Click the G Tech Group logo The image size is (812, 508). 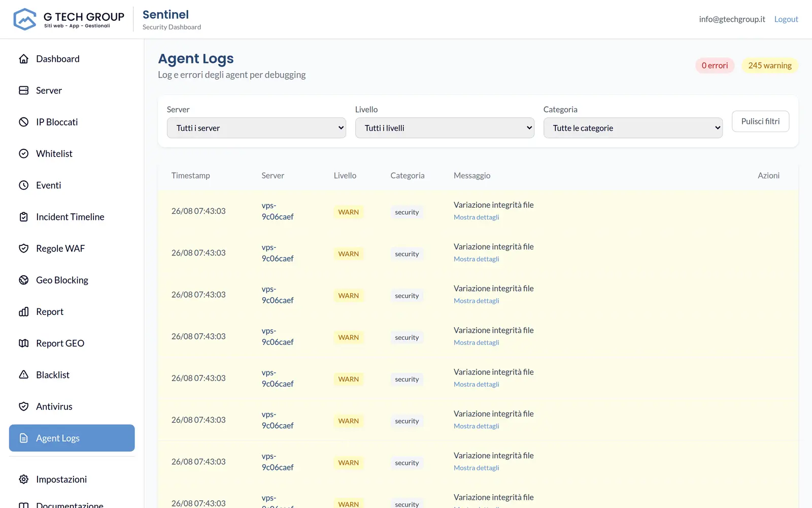click(x=69, y=19)
